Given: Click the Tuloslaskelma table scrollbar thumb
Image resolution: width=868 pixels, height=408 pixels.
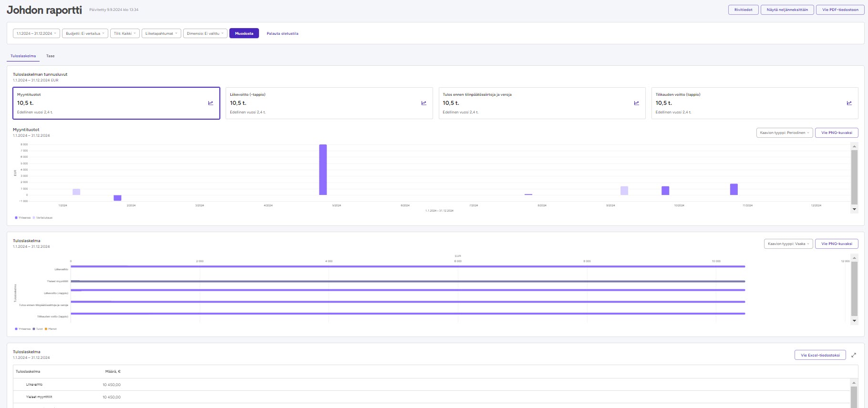Looking at the screenshot, I should point(854,398).
